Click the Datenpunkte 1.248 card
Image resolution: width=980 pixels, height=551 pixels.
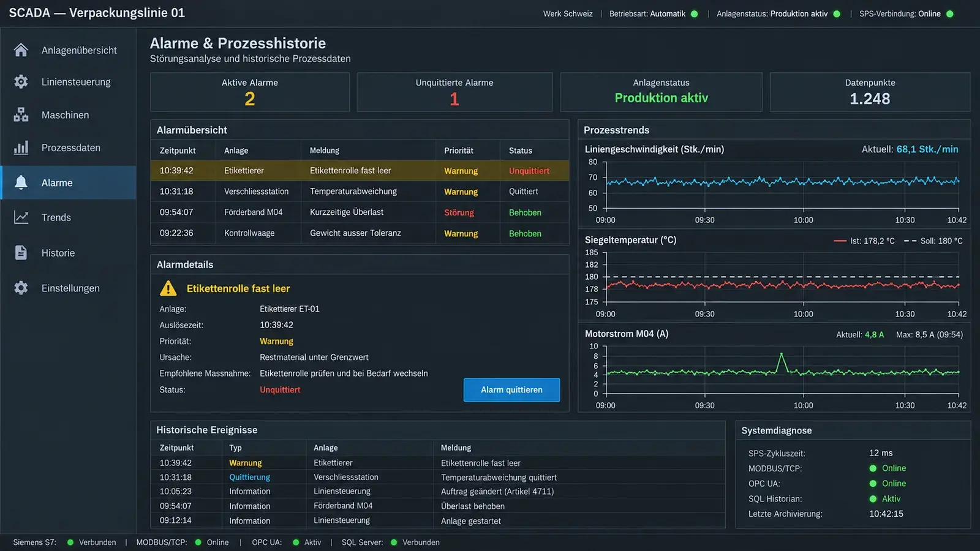pyautogui.click(x=870, y=92)
